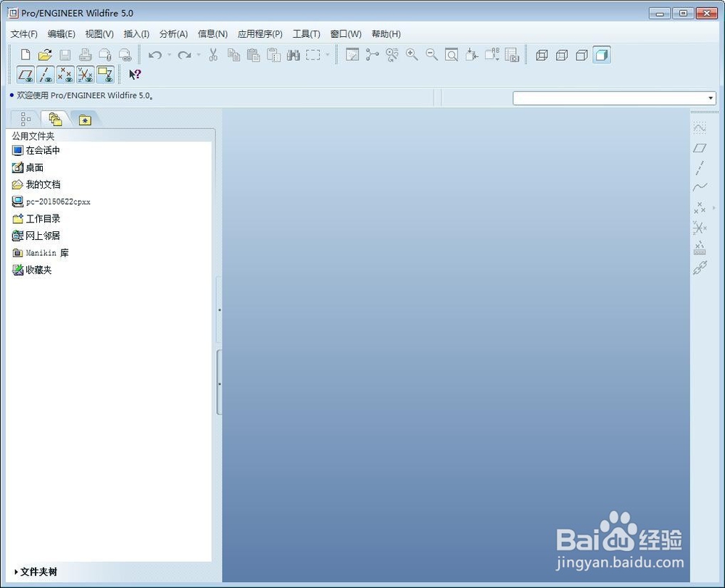Click the Undo arrow icon
The height and width of the screenshot is (588, 725).
(155, 55)
